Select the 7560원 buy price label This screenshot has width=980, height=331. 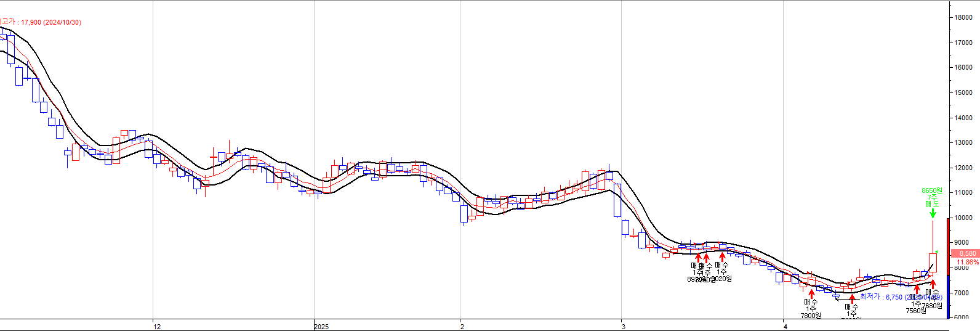(x=915, y=311)
